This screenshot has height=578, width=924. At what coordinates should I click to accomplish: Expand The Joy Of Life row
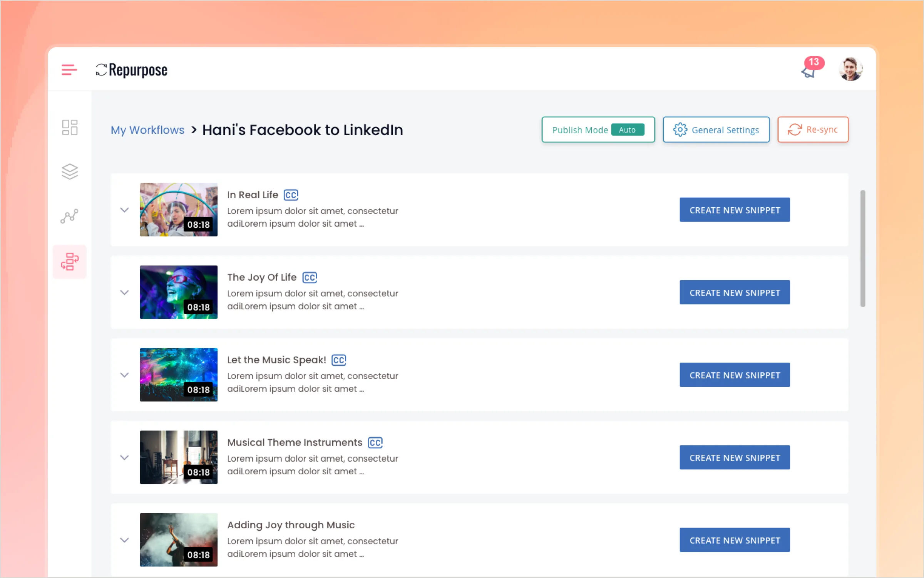124,292
